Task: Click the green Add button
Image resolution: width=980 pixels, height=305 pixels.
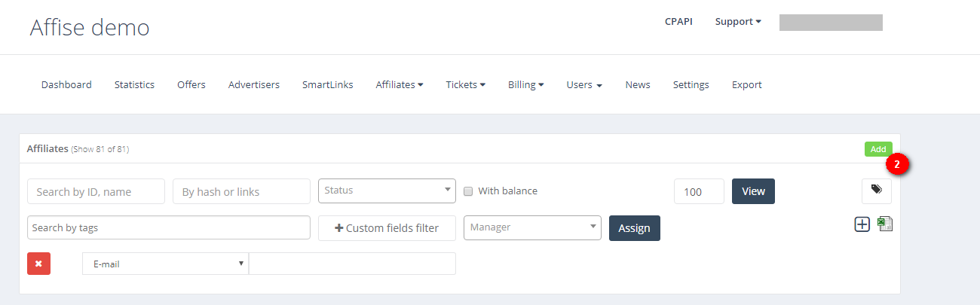Action: pos(878,149)
